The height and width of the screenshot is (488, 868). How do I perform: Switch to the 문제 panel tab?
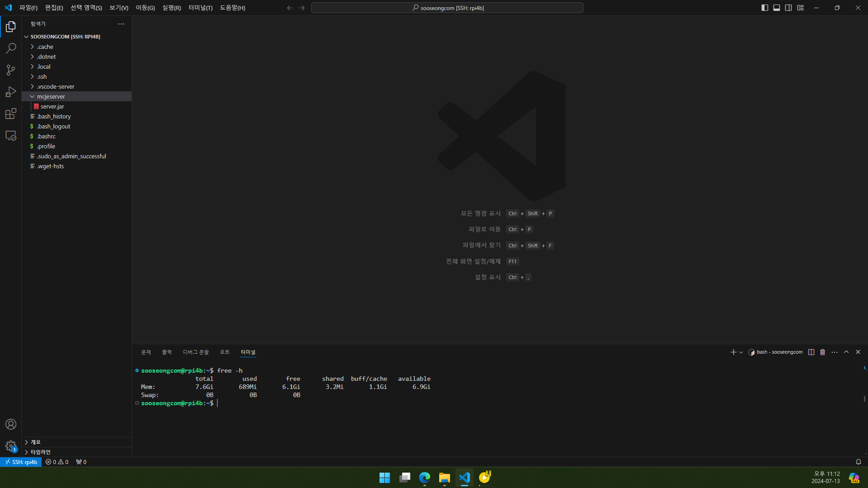click(146, 352)
